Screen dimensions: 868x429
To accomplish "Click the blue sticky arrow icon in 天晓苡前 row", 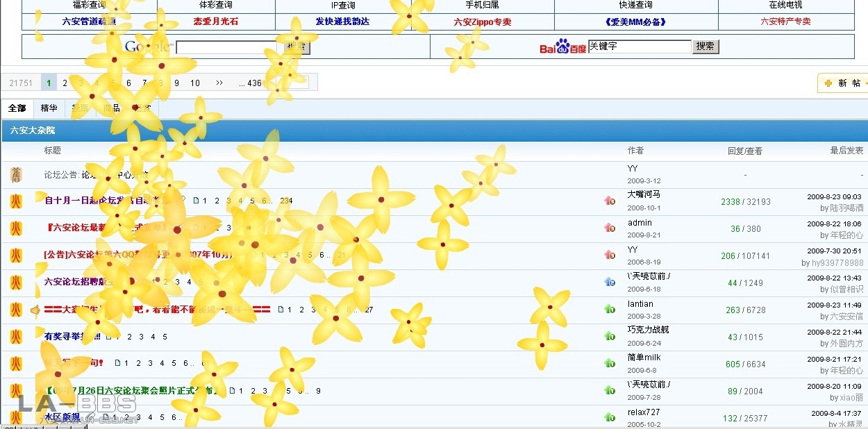I will 610,283.
